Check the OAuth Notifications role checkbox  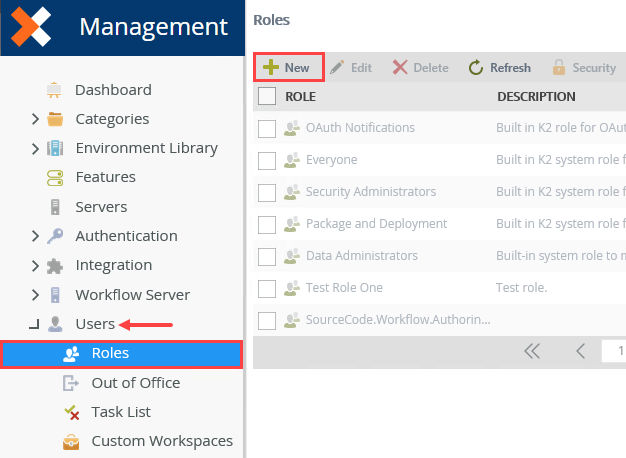[267, 128]
